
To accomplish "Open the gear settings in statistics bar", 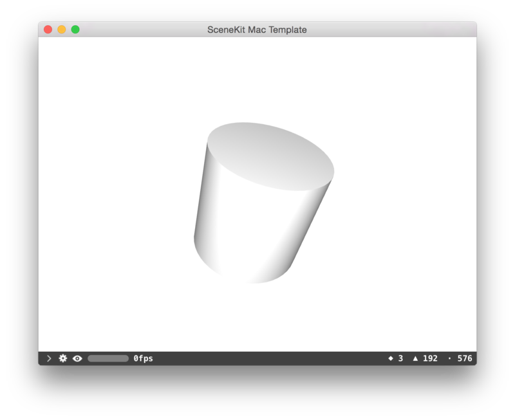I will (x=62, y=358).
